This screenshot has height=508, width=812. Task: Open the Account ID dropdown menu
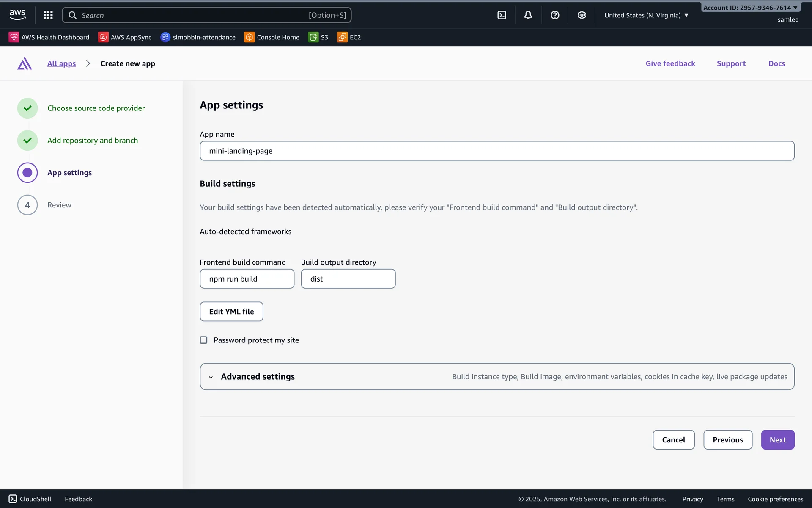click(750, 8)
